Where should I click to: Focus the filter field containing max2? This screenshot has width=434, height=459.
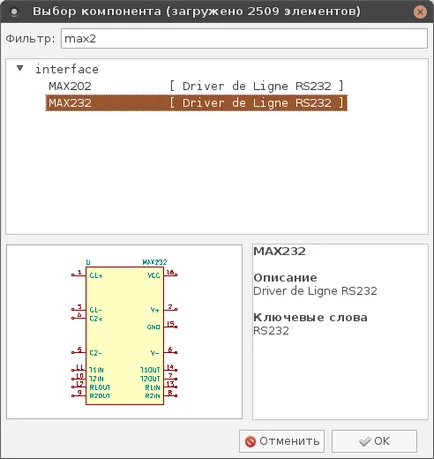(x=244, y=39)
